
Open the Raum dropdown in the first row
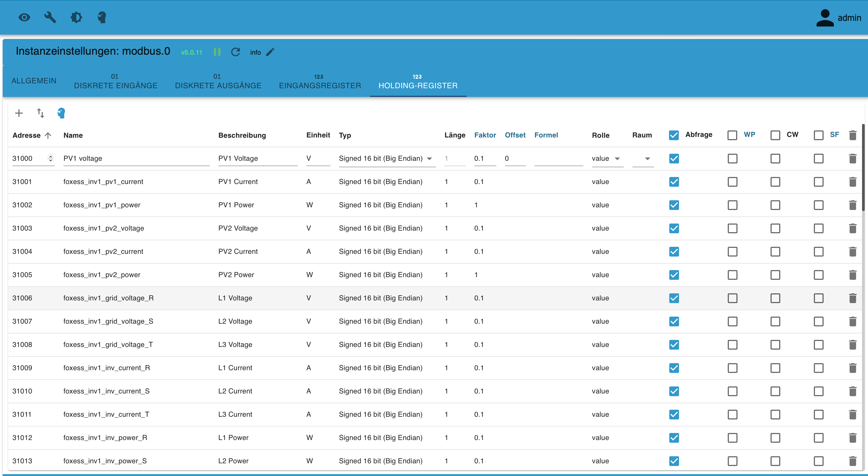click(643, 159)
